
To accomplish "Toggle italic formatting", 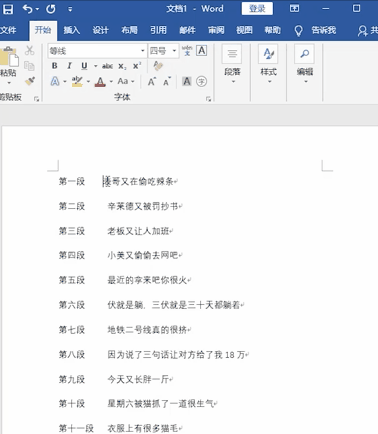I will point(69,66).
